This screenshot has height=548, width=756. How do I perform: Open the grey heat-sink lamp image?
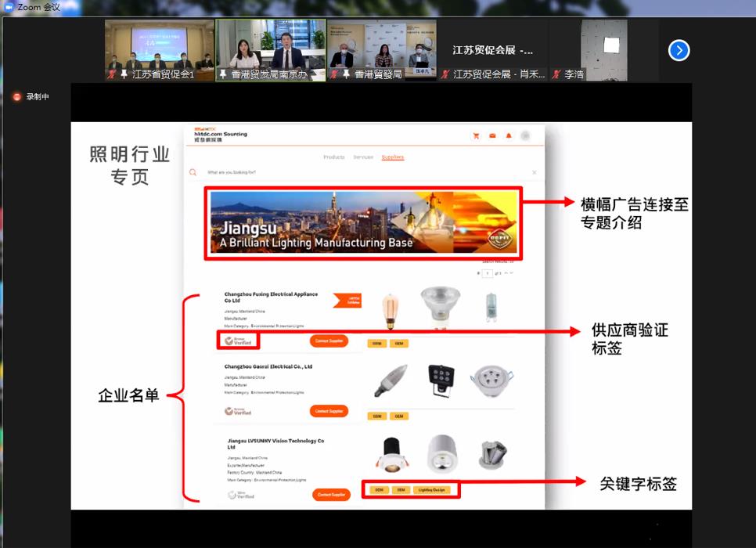point(492,455)
